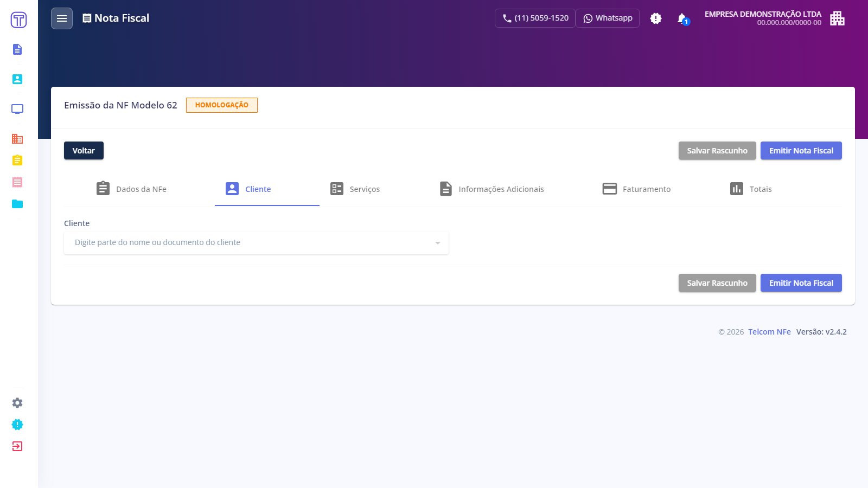Click the HOMOLOGAÇÃO badge
The height and width of the screenshot is (488, 868).
[x=222, y=105]
